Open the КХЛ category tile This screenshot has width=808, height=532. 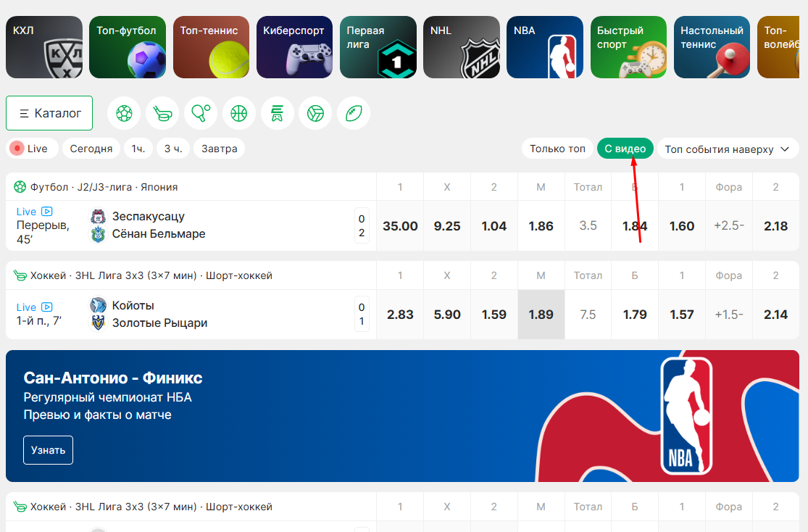44,47
